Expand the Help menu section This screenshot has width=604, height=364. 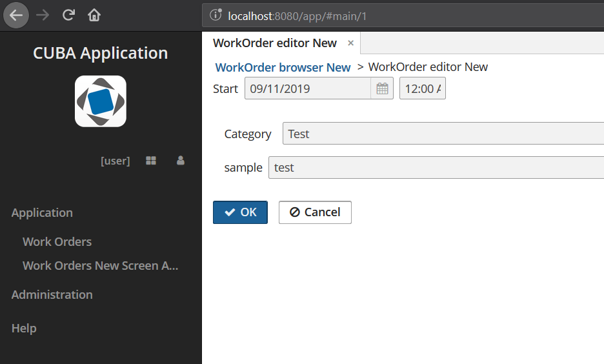[24, 328]
